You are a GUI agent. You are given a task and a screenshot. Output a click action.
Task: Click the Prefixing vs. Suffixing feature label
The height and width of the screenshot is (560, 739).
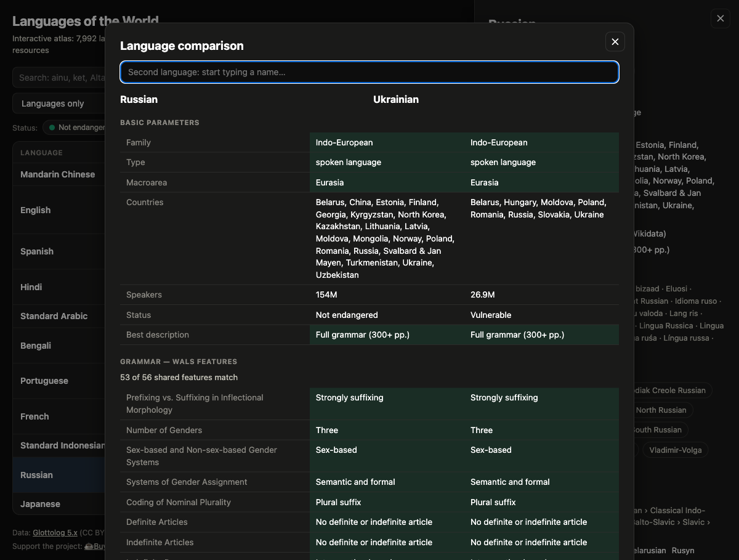(195, 404)
